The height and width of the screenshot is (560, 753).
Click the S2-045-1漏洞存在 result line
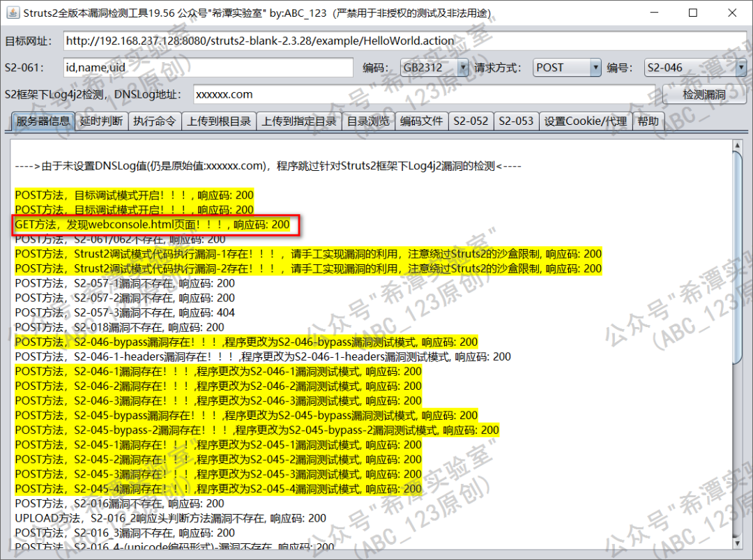pos(218,445)
